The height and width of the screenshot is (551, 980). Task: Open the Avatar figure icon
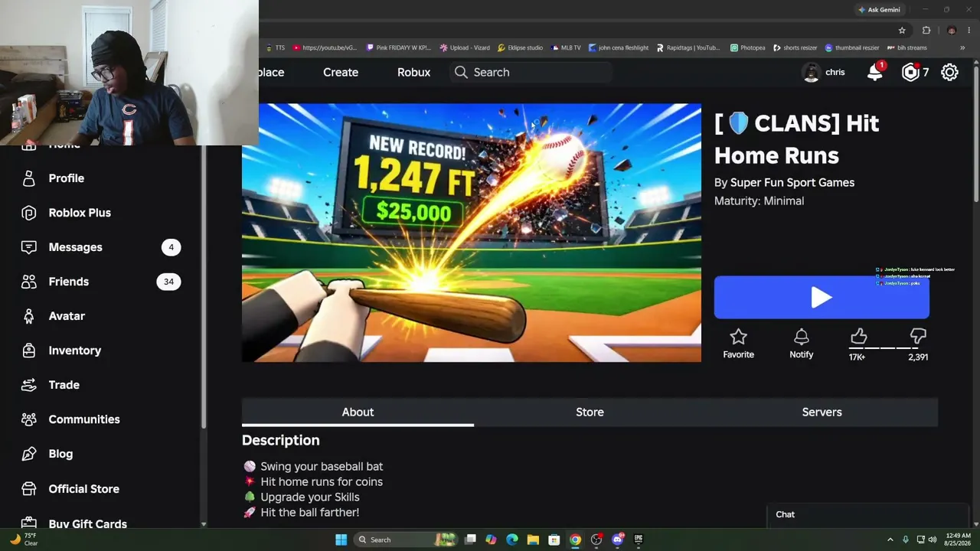(x=29, y=316)
